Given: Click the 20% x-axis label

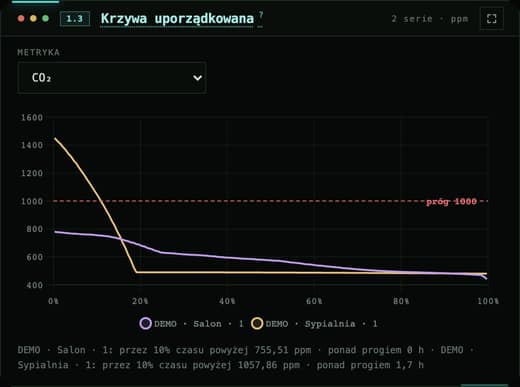Looking at the screenshot, I should [140, 301].
